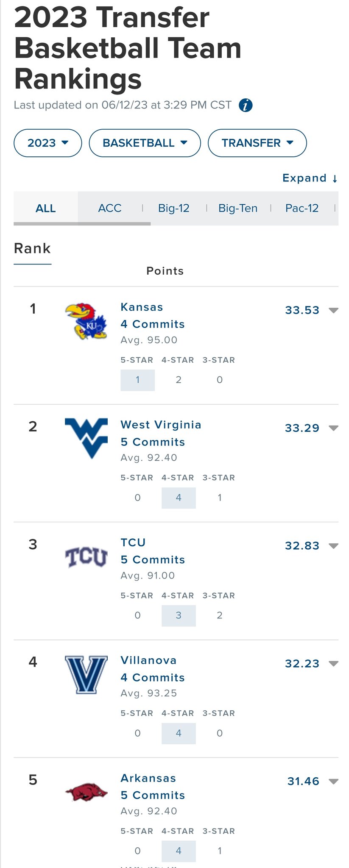Click the Rank column header

(32, 248)
